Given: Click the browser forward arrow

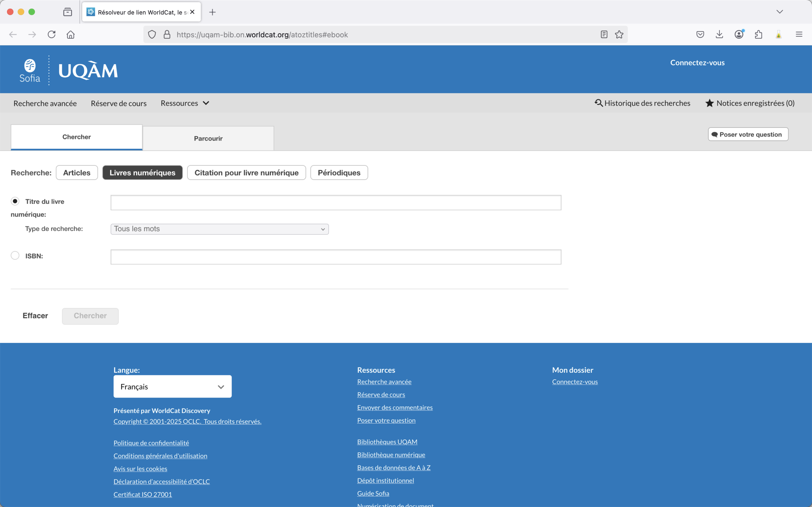Looking at the screenshot, I should tap(32, 35).
